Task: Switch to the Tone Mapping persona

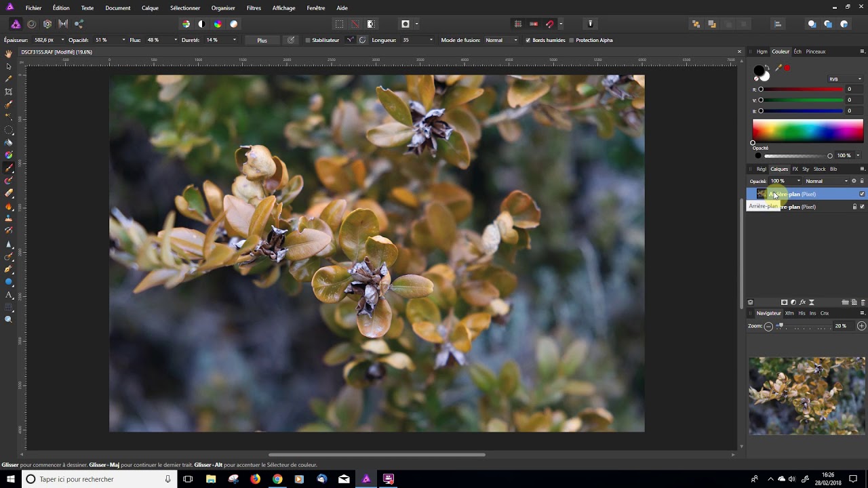Action: 63,24
